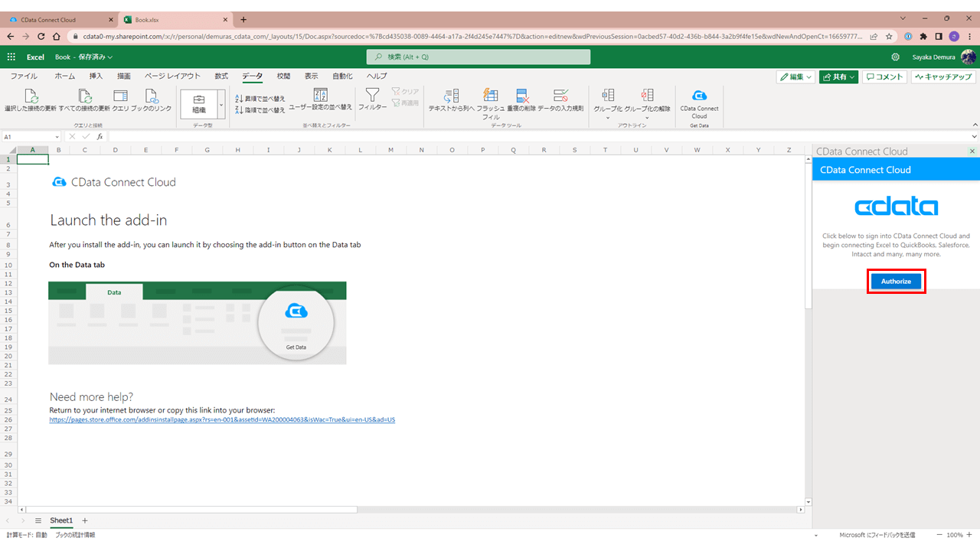Open Text to Columns (テキストから列へ)

(x=451, y=100)
